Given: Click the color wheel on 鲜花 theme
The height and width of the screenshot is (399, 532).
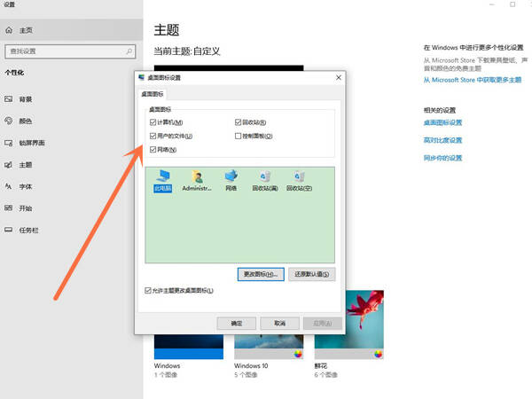Looking at the screenshot, I should click(378, 354).
